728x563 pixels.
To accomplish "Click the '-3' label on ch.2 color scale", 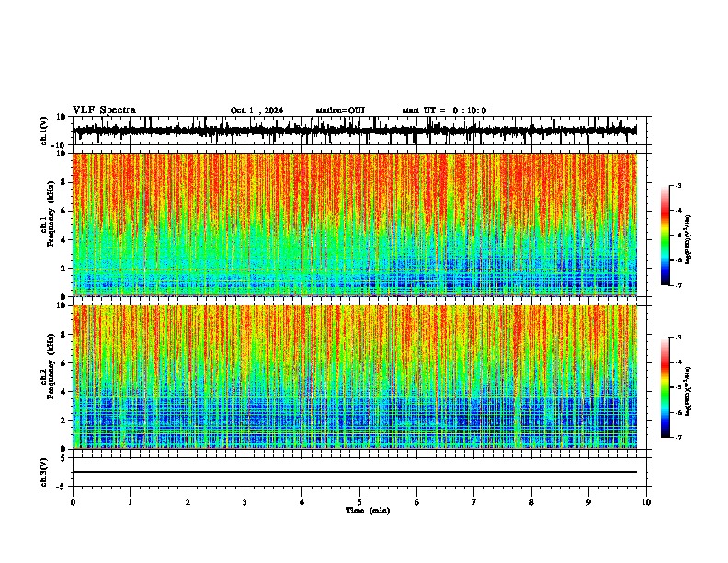I will 678,338.
